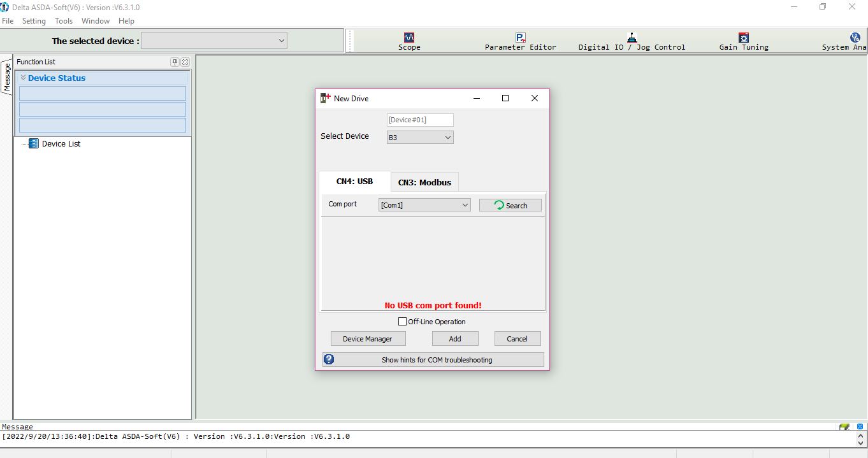868x458 pixels.
Task: Open the Parameter Editor
Action: pyautogui.click(x=520, y=42)
